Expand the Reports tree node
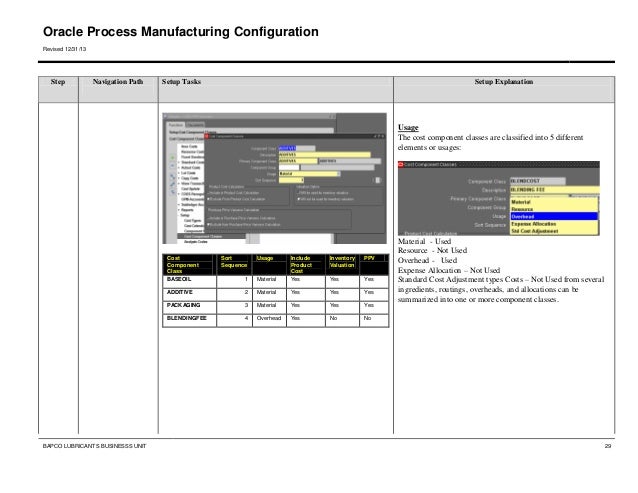638x493 pixels. coord(179,210)
